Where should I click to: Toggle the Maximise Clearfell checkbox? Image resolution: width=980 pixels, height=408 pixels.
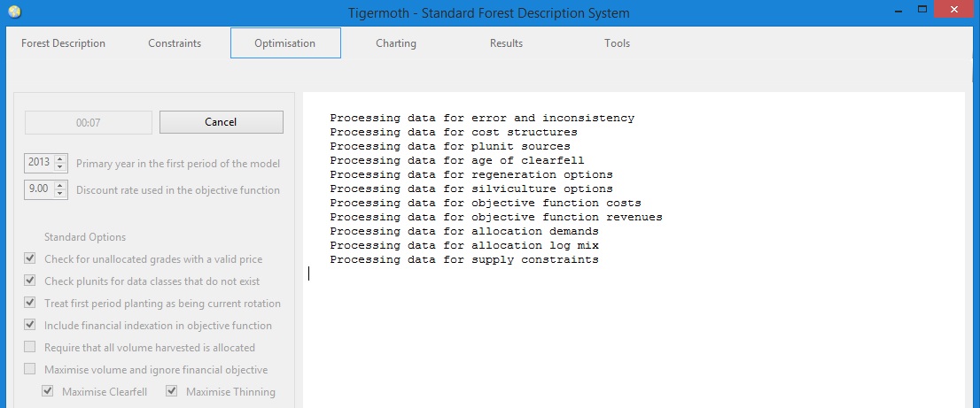tap(48, 391)
